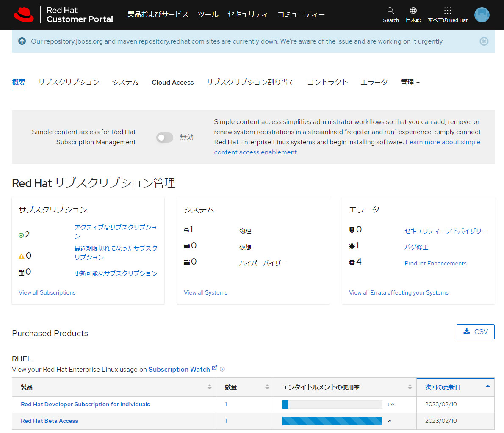Image resolution: width=504 pixels, height=433 pixels.
Task: Click the security advisory shield icon
Action: [352, 230]
